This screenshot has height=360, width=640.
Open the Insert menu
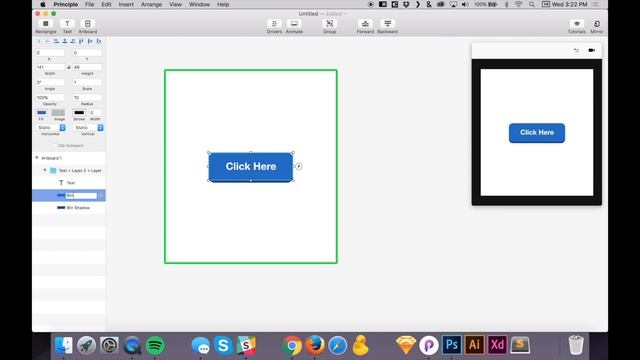pyautogui.click(x=126, y=4)
